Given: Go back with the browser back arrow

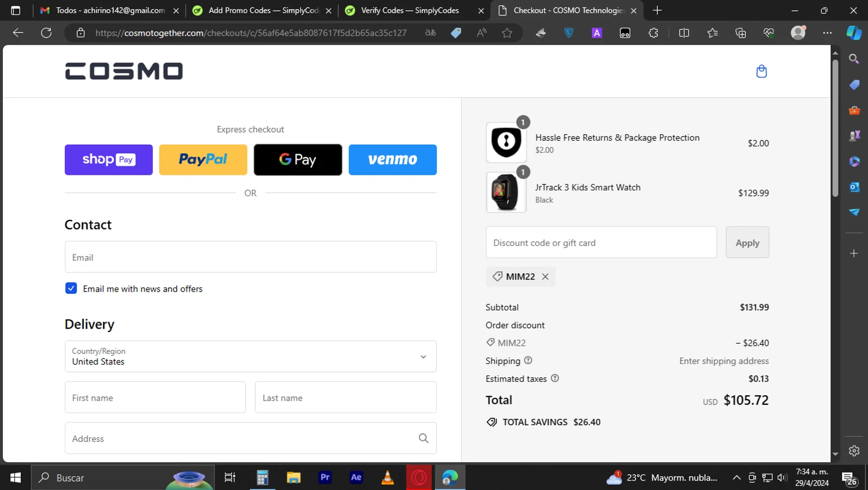Looking at the screenshot, I should point(18,33).
